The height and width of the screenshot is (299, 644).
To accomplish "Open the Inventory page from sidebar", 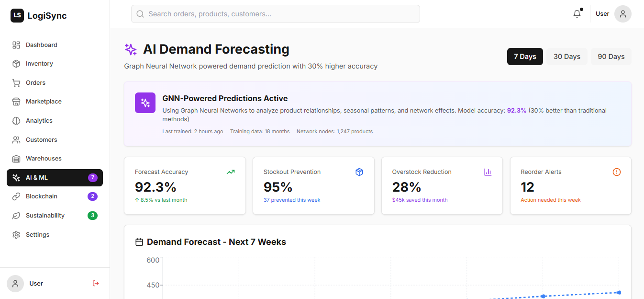I will [x=39, y=64].
